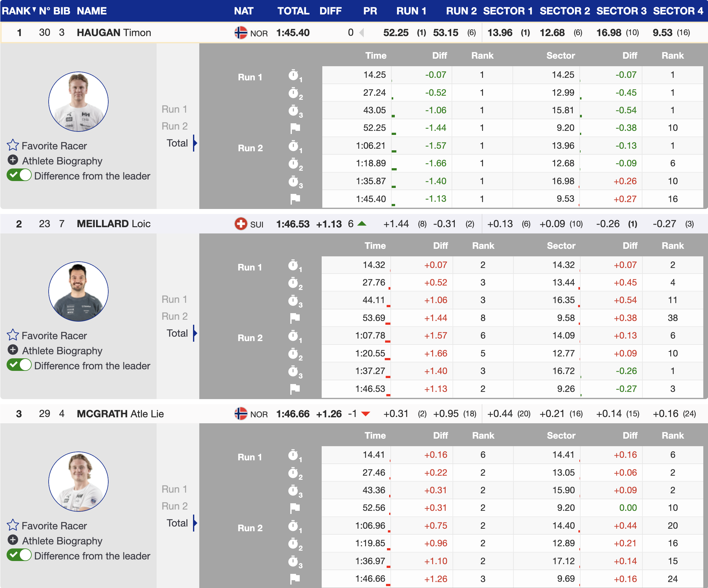Toggle Haugan's Difference from the leader switch
Screen dimensions: 708x588
click(x=19, y=175)
